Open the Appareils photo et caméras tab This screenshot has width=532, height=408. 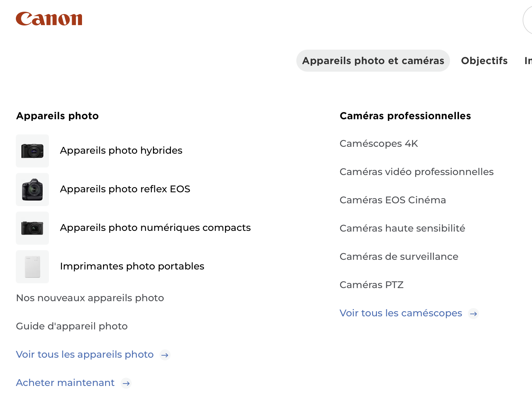click(373, 61)
